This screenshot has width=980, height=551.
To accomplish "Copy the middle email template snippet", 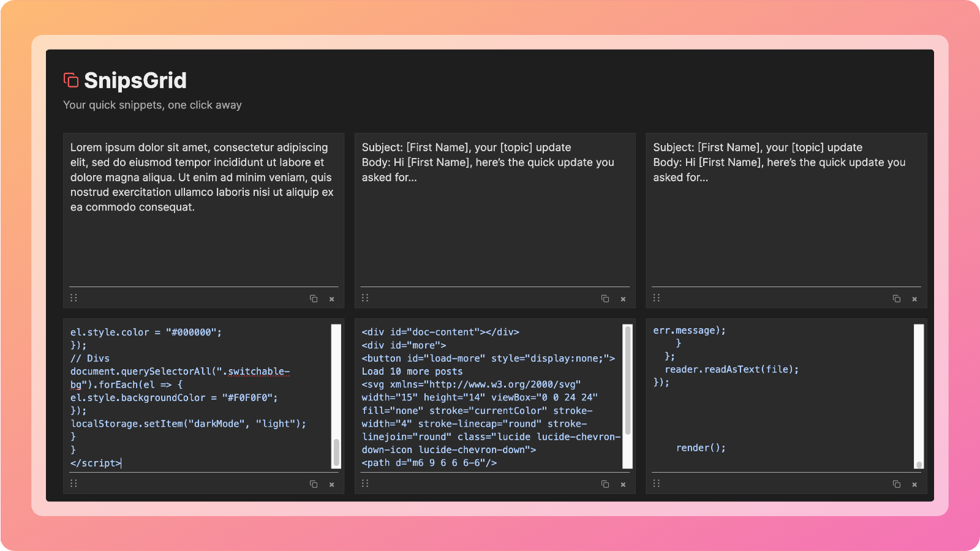I will [605, 298].
